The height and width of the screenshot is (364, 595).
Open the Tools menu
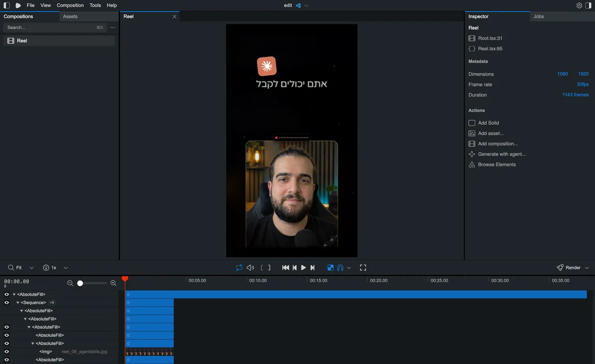[x=95, y=5]
